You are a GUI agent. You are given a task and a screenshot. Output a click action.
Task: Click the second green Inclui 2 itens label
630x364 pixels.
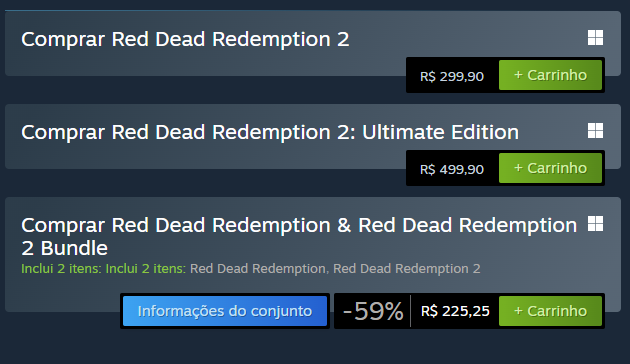145,268
